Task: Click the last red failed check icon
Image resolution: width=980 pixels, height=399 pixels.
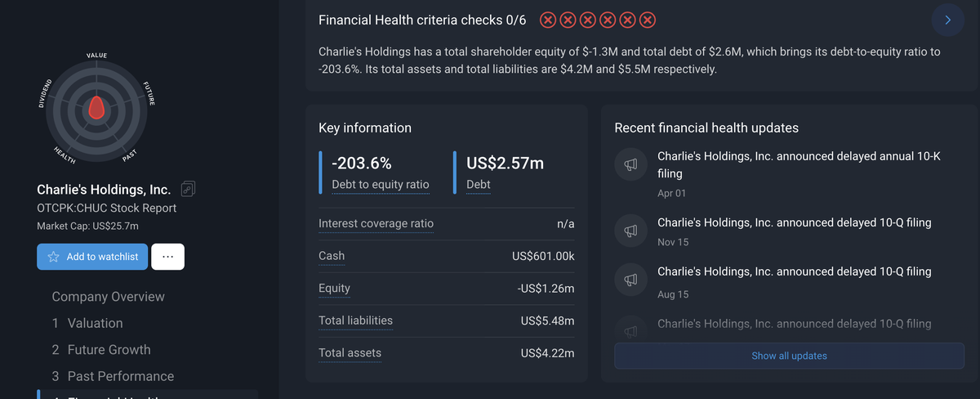Action: click(x=648, y=20)
